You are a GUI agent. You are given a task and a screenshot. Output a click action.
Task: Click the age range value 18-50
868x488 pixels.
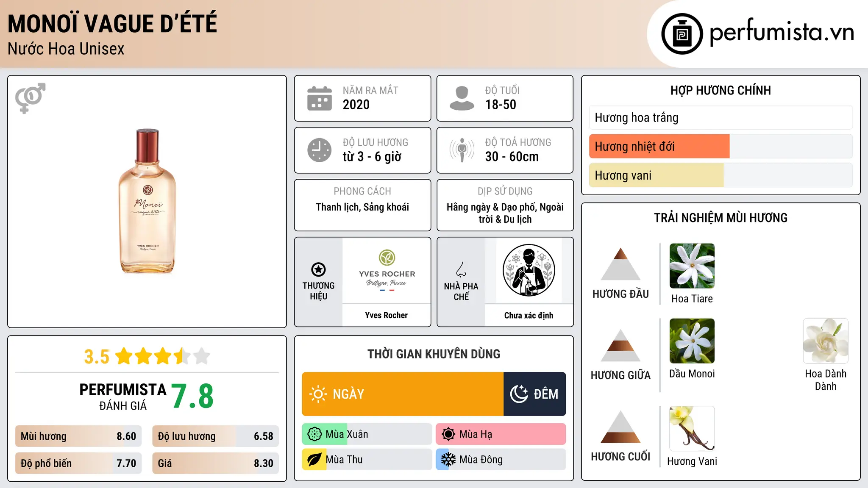tap(501, 105)
